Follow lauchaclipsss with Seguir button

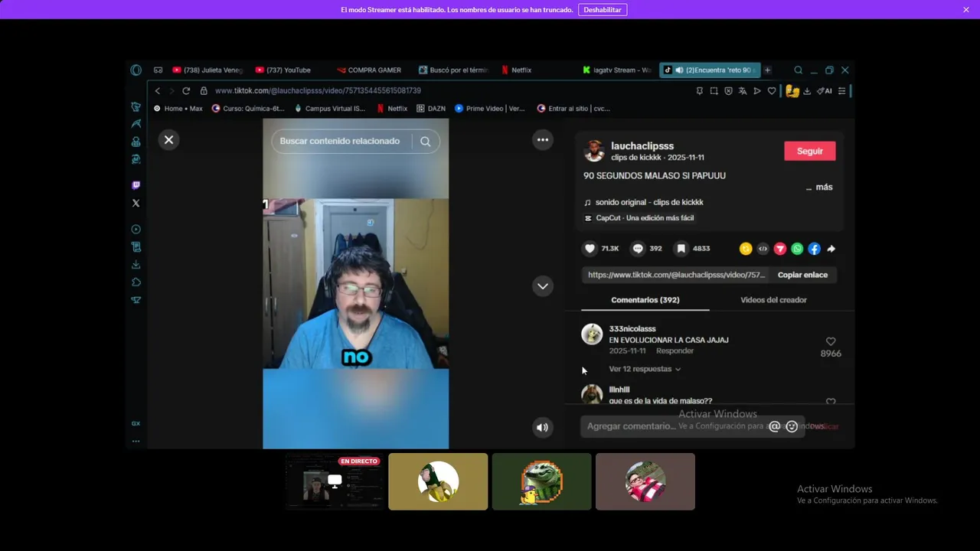[810, 151]
